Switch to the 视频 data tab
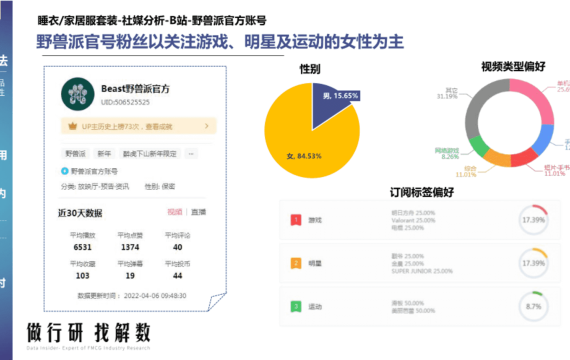 pos(174,212)
